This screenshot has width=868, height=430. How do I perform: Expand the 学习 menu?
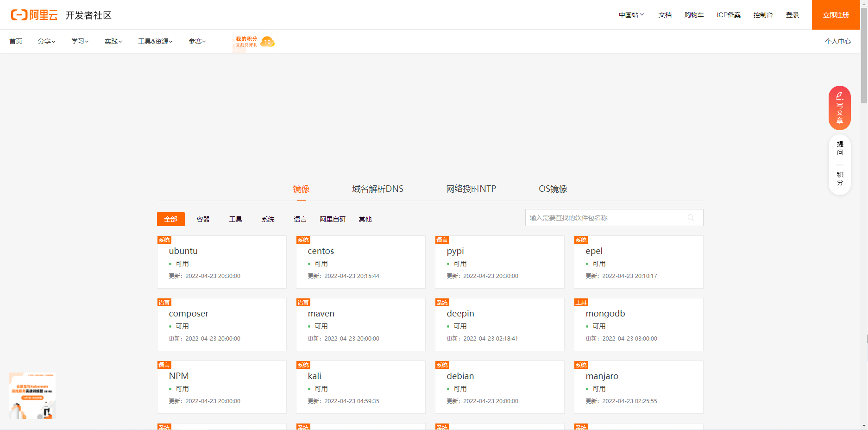point(80,41)
